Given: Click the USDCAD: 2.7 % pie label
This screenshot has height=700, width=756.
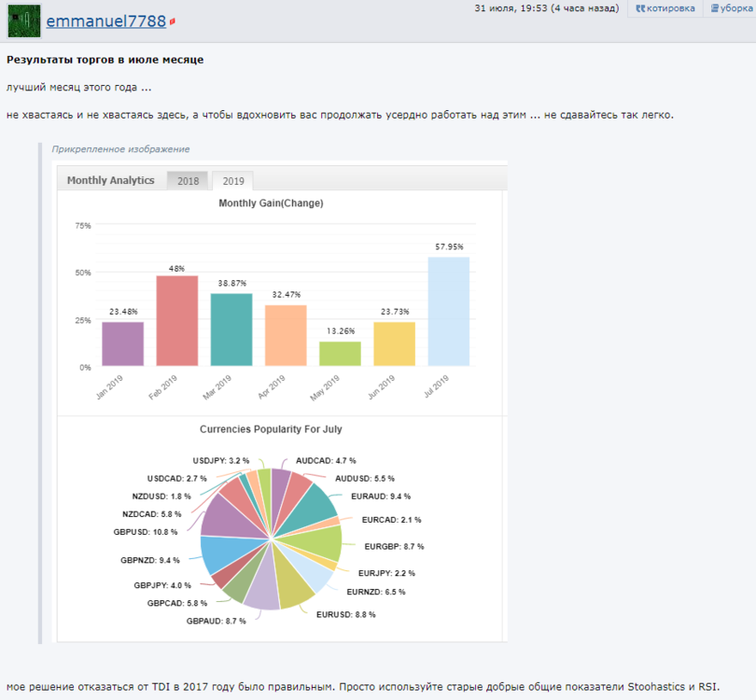Looking at the screenshot, I should (x=177, y=479).
